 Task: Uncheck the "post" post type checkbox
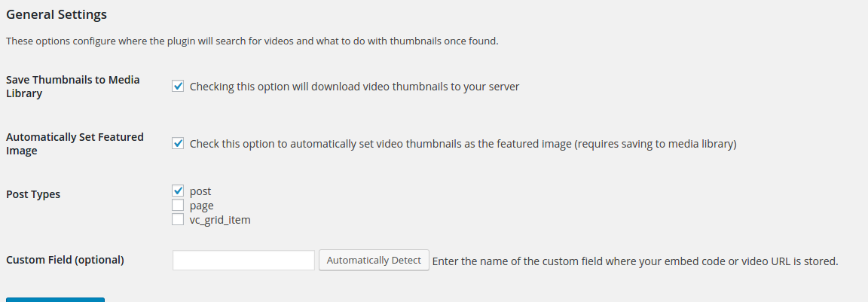pyautogui.click(x=178, y=191)
